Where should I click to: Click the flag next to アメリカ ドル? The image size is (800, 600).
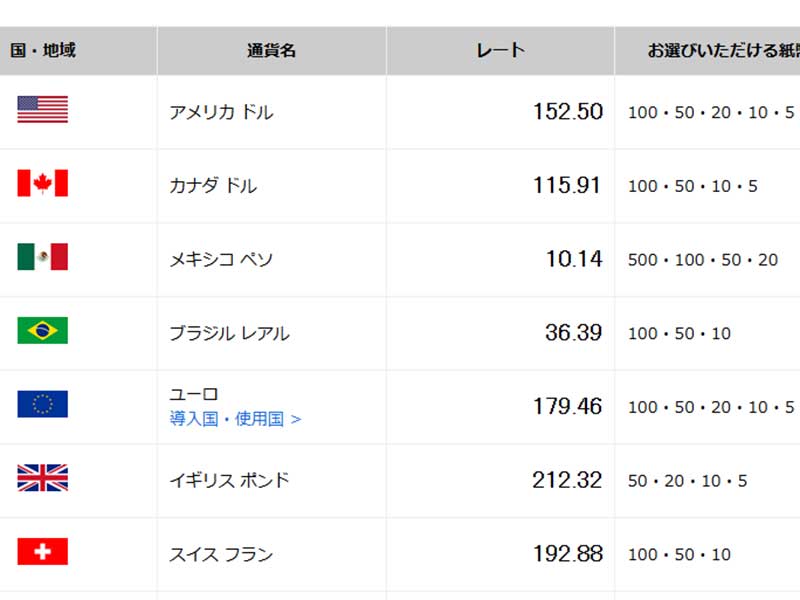click(x=41, y=111)
